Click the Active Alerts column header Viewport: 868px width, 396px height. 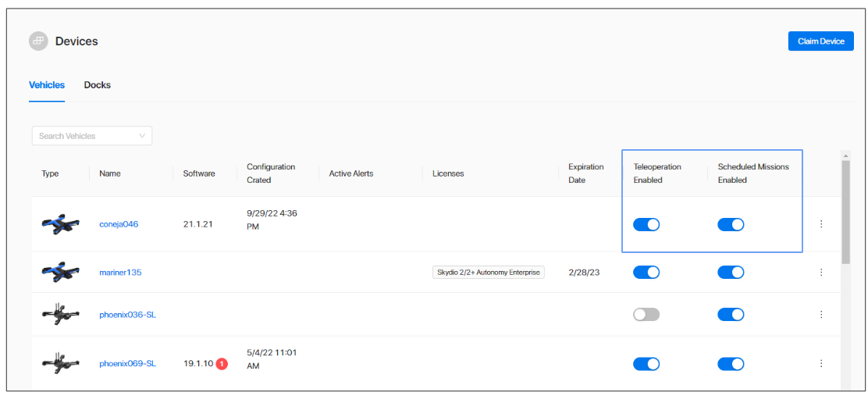351,173
